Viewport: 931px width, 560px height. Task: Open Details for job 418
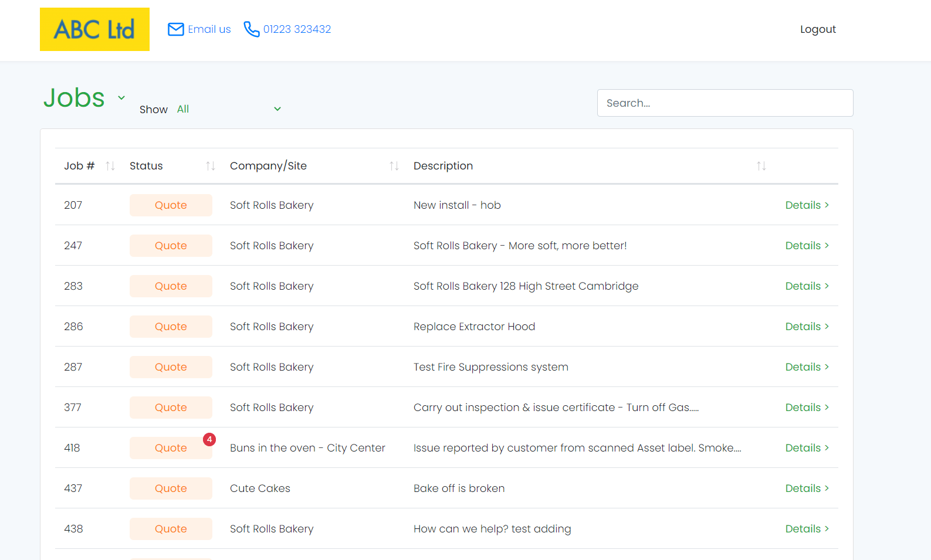pyautogui.click(x=807, y=448)
